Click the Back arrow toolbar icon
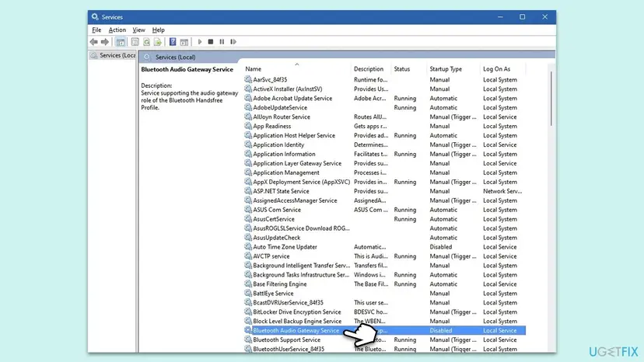 point(94,42)
